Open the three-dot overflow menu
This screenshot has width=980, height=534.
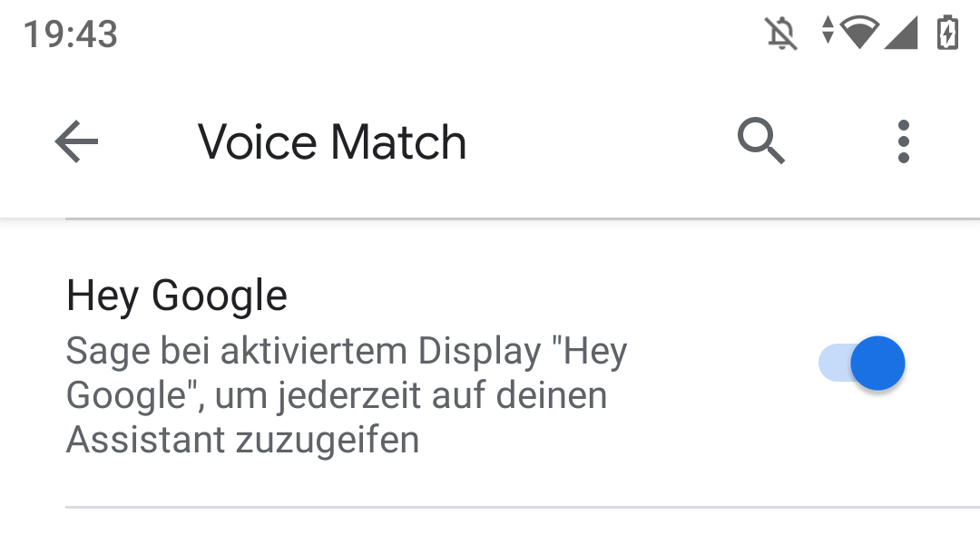click(x=903, y=141)
